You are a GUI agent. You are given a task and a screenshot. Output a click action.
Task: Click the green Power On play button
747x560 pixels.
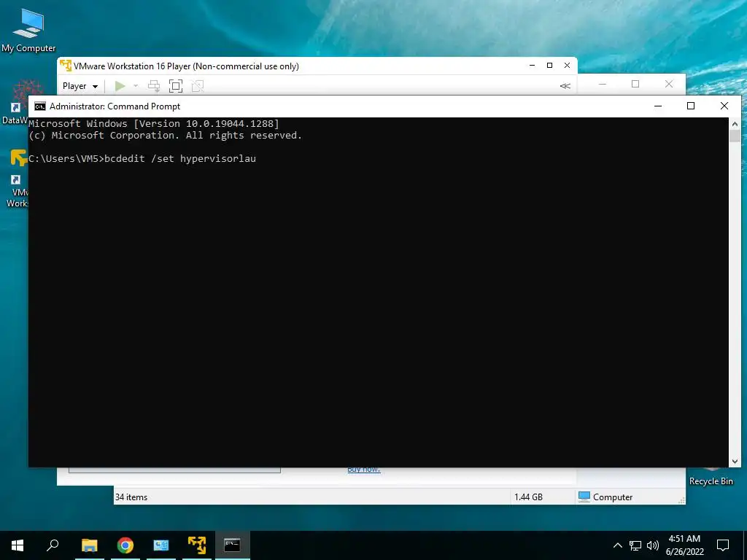(120, 86)
